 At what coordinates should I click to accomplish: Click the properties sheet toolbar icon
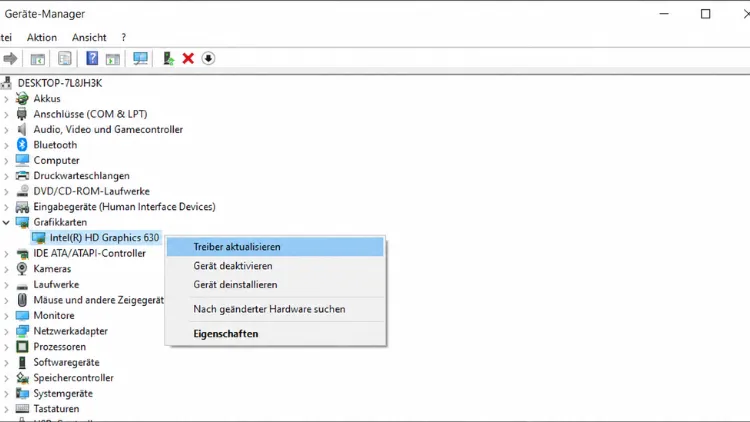65,58
